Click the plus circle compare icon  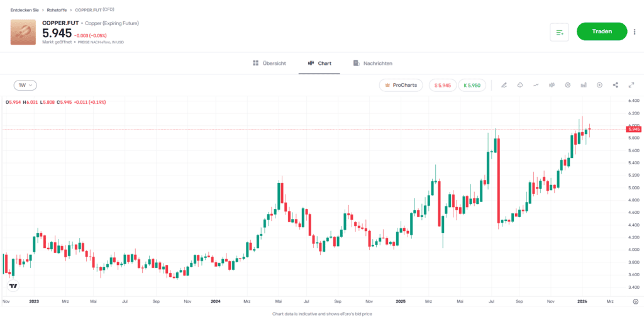pos(599,85)
